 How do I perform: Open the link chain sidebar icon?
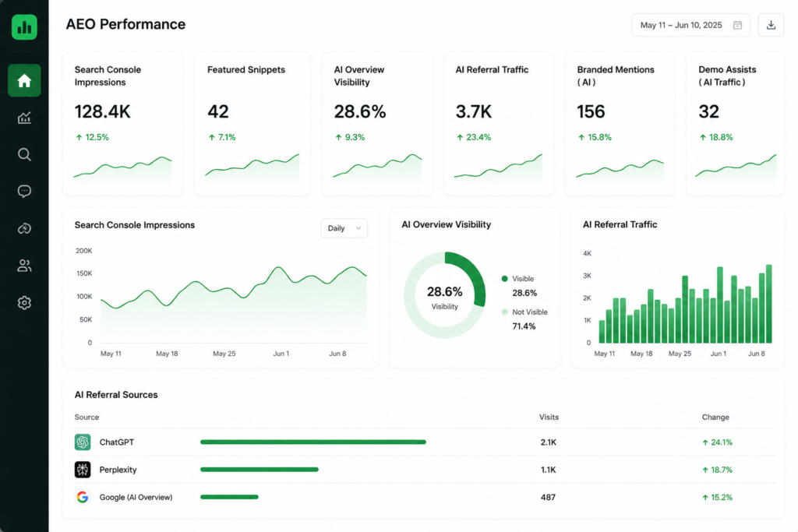(x=24, y=228)
